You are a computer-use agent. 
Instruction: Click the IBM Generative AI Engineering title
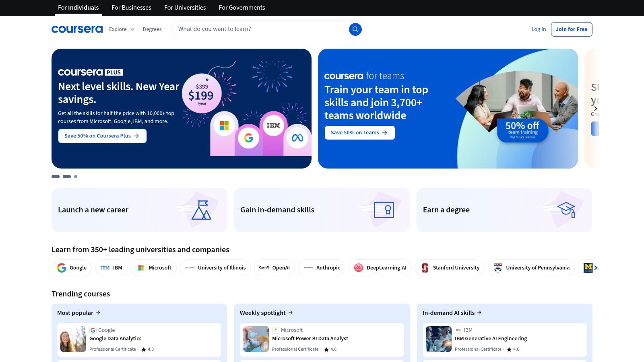(491, 339)
